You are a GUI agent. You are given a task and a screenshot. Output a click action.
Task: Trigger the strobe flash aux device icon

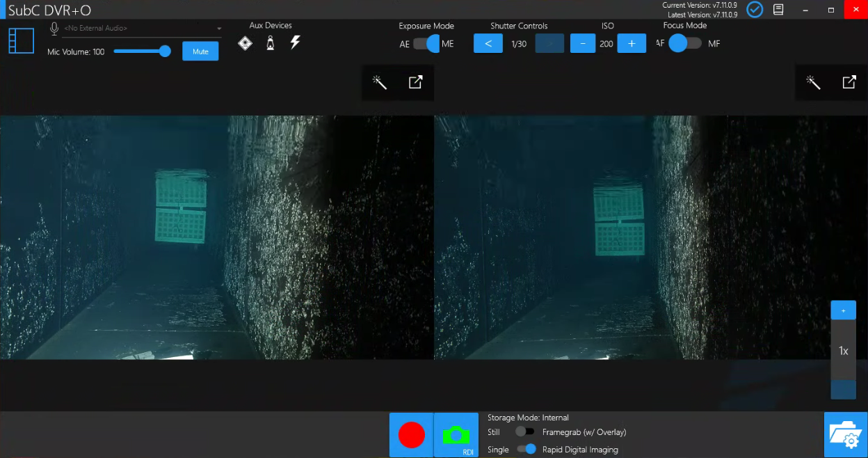(x=295, y=42)
